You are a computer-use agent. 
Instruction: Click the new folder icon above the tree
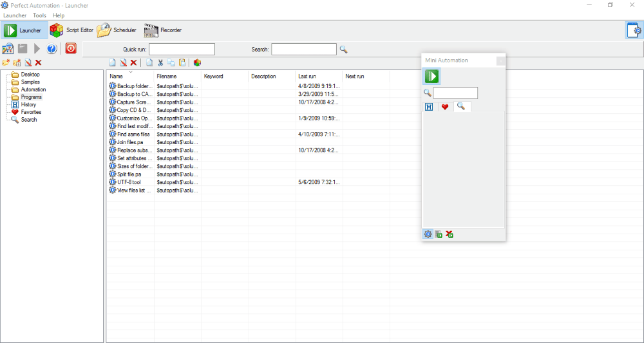(x=6, y=63)
